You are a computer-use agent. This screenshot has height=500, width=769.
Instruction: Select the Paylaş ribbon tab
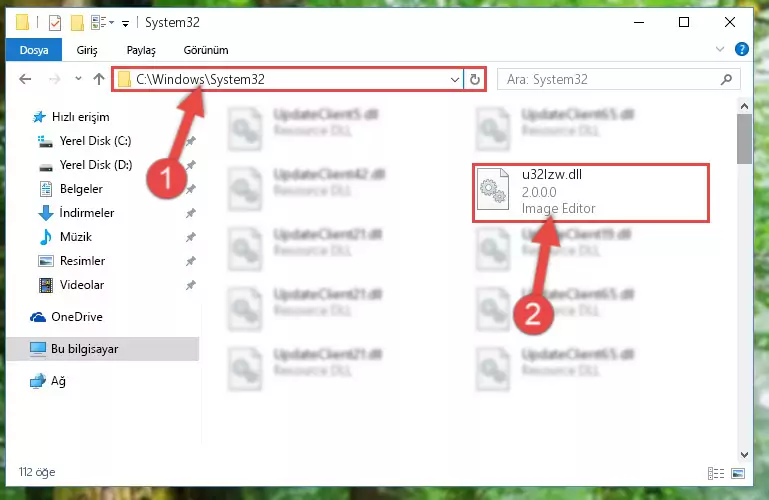pyautogui.click(x=141, y=50)
